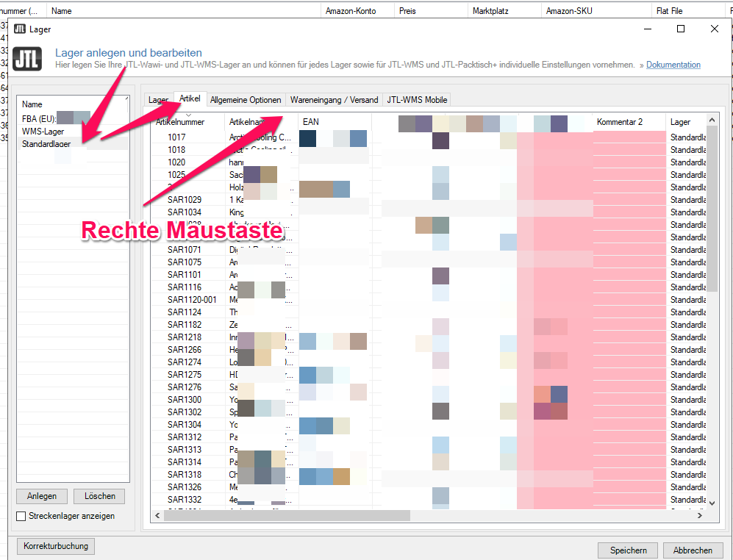Screen dimensions: 733x560
Task: Select article row 1017
Action: [428, 137]
